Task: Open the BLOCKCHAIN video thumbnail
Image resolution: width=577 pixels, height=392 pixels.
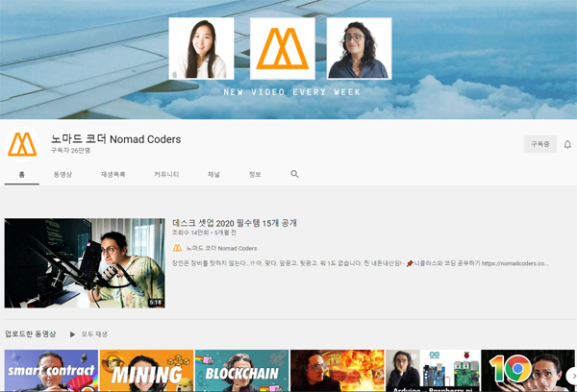Action: 241,371
